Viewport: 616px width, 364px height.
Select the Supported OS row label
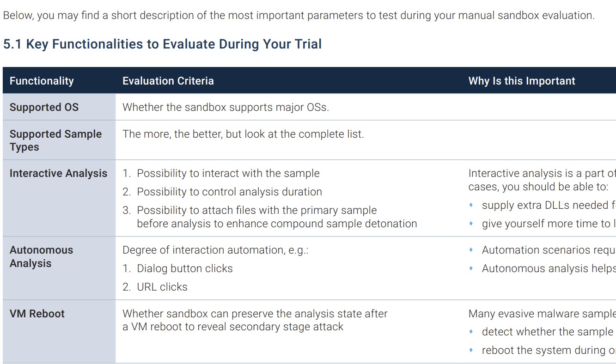[x=44, y=107]
